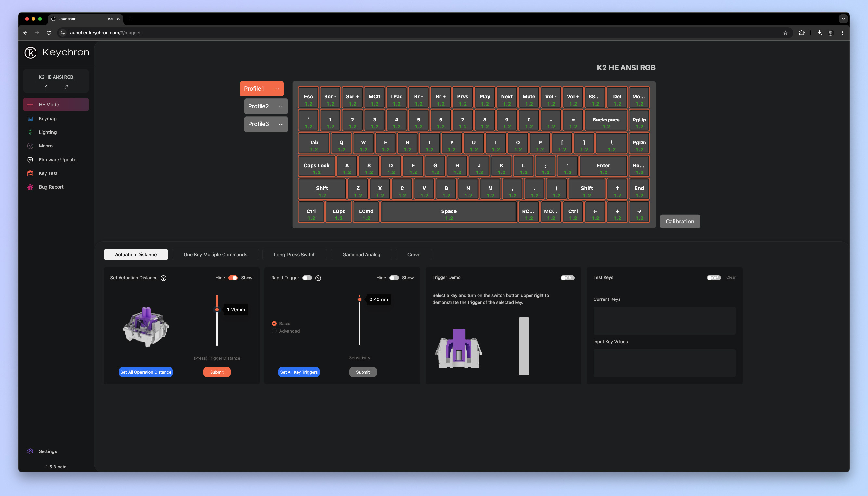Viewport: 868px width, 496px height.
Task: Open Firmware Update from the sidebar icon
Action: tap(30, 159)
